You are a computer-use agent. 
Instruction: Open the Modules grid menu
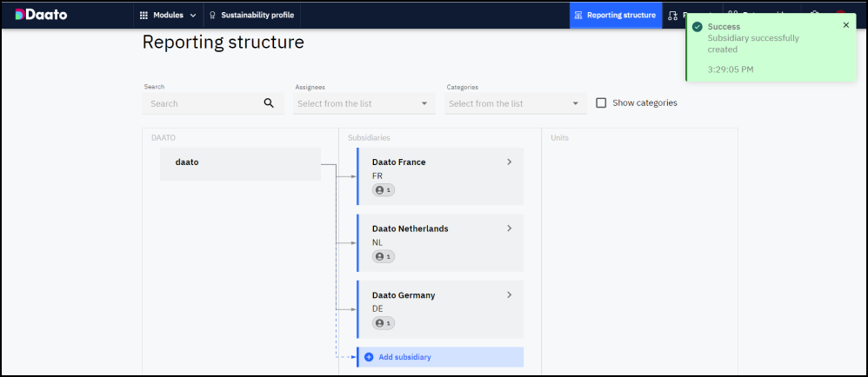click(168, 15)
